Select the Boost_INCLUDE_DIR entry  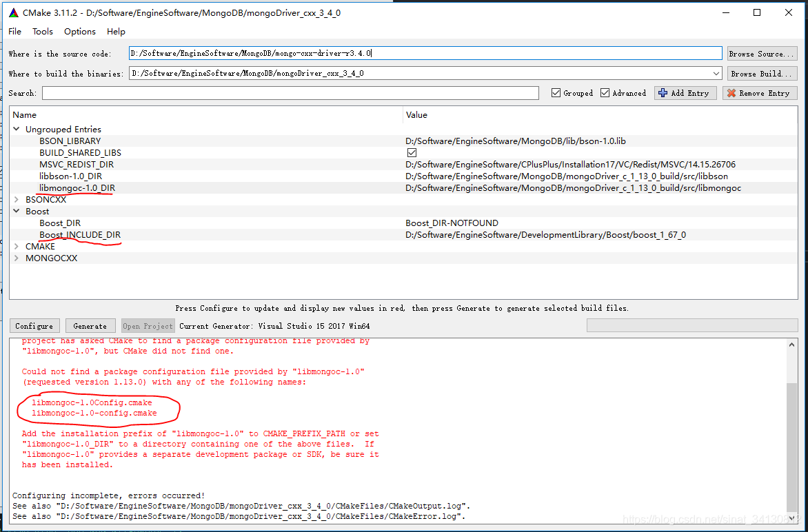(x=80, y=235)
